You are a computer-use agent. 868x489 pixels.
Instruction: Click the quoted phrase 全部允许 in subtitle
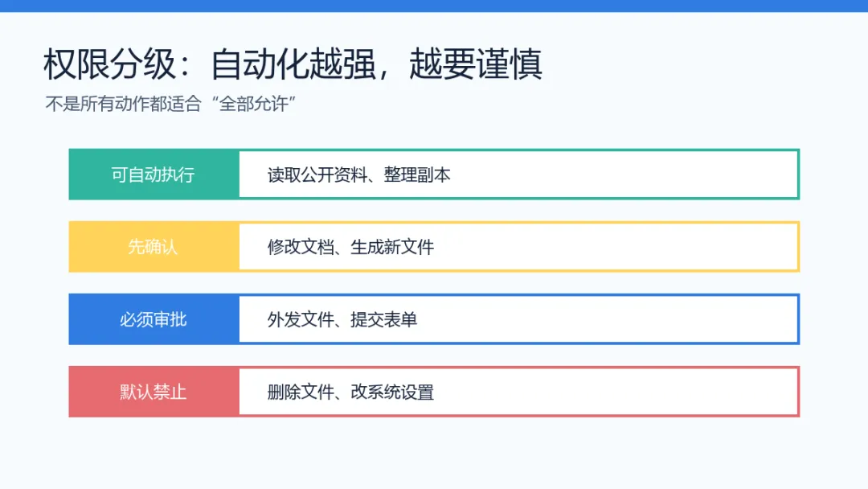[254, 104]
